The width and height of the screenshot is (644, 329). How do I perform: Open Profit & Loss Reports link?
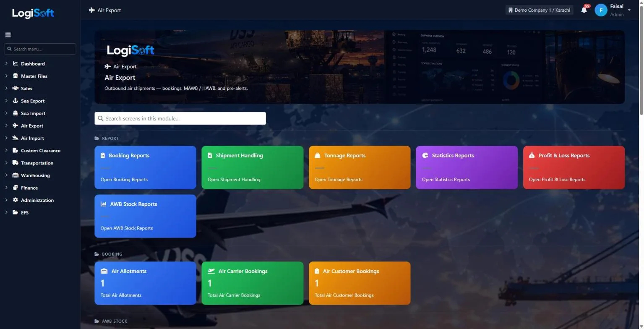point(557,180)
